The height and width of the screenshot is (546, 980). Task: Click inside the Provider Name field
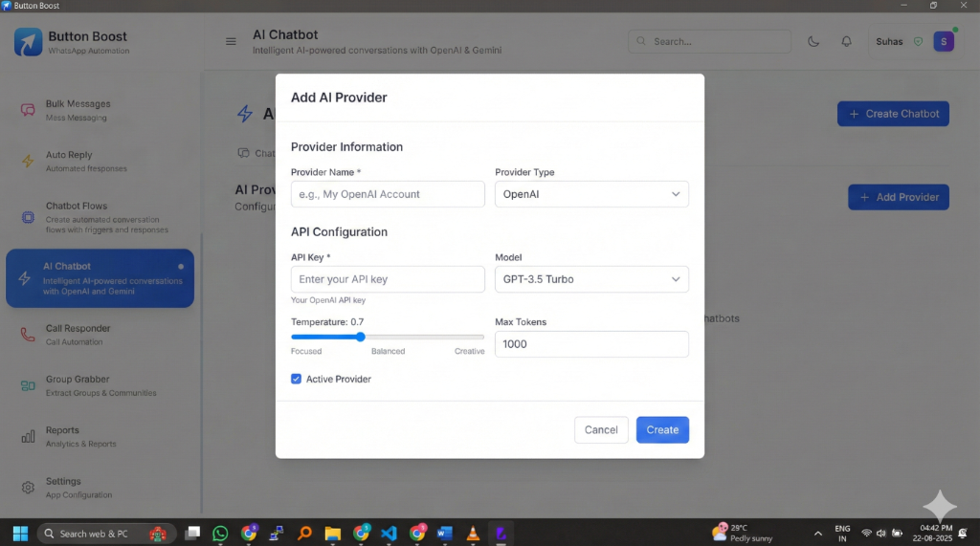pyautogui.click(x=388, y=194)
